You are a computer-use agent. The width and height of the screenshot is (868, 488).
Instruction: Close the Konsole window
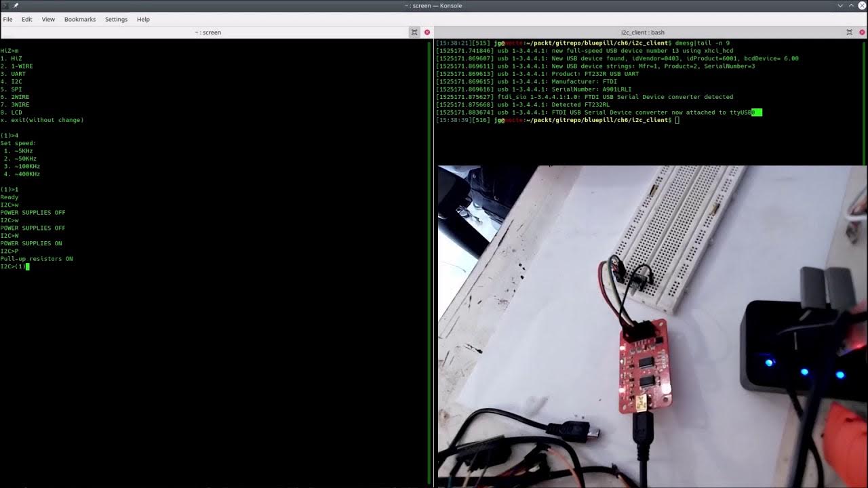(862, 5)
